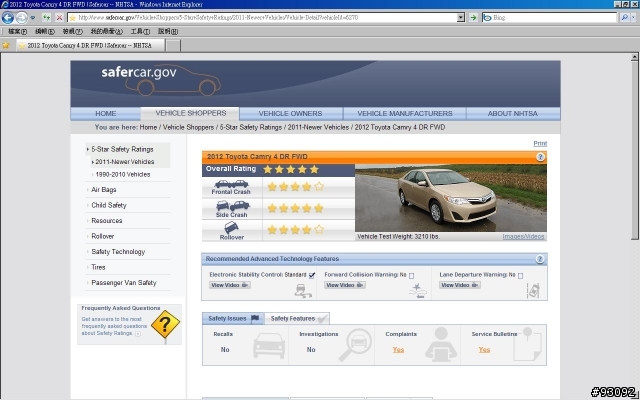Click View Video for Forward Collision Warning
This screenshot has height=400, width=640.
345,285
